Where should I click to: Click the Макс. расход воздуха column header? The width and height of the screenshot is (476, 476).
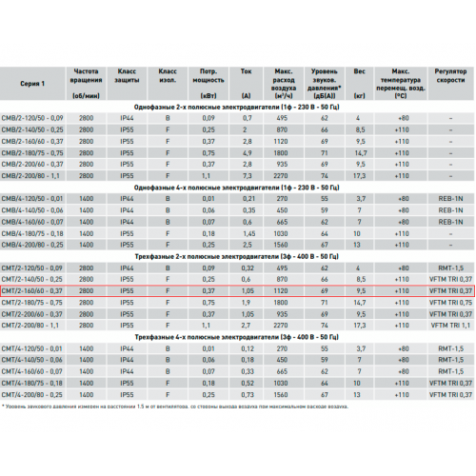(x=284, y=84)
